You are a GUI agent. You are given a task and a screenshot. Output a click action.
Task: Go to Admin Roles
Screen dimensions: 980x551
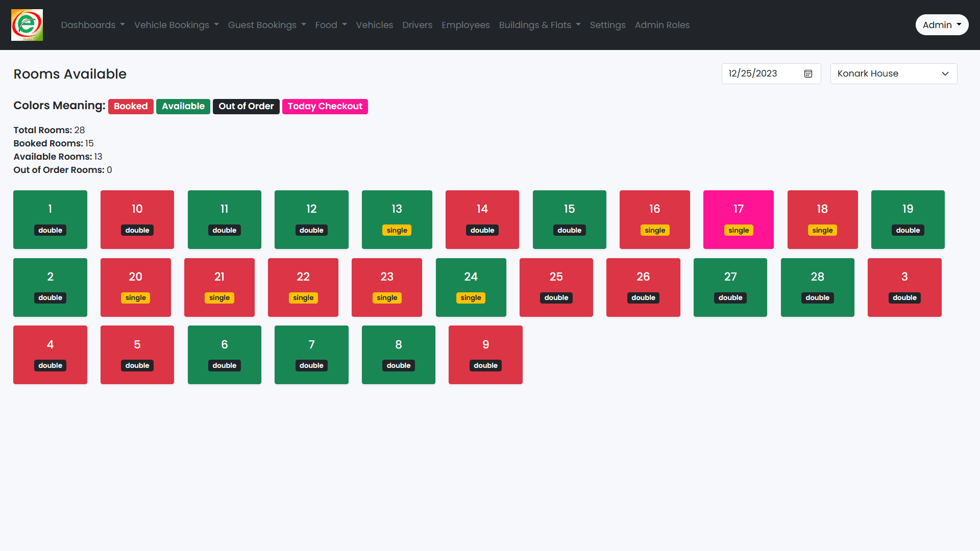pos(662,24)
